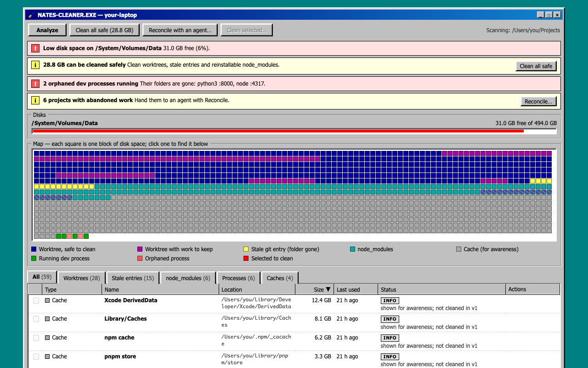Click the Analyze button
This screenshot has width=588, height=368.
pos(47,30)
